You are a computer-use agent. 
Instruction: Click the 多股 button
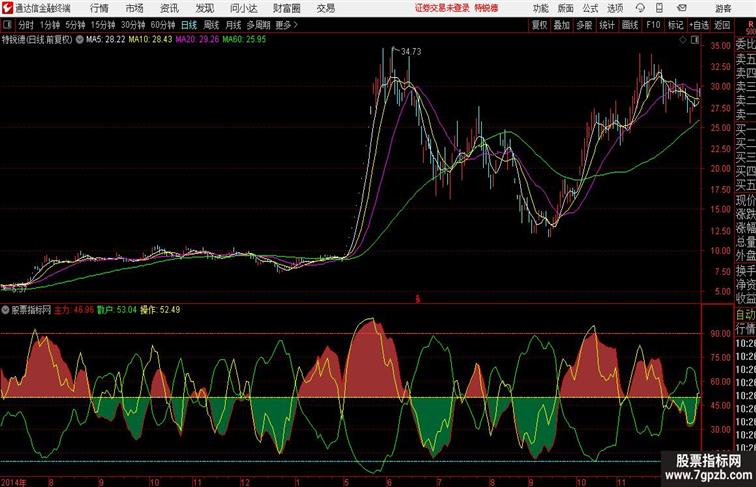584,25
